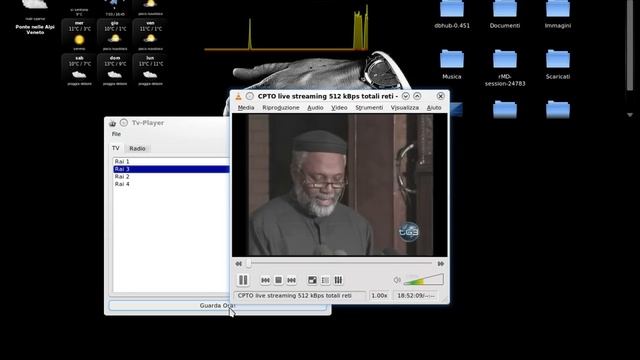Viewport: 640px width, 360px height.
Task: Click the folder view vertical scrollbar
Action: click(630, 45)
